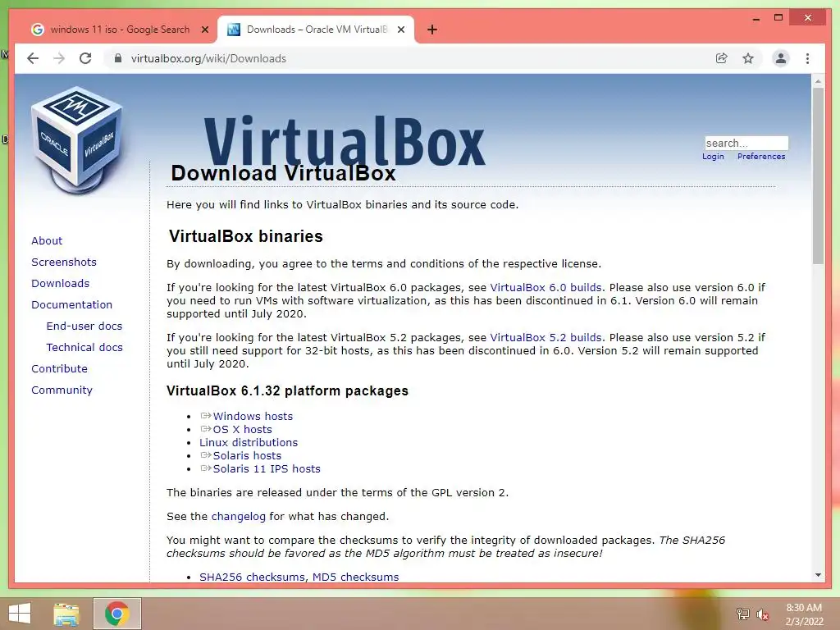The image size is (840, 630).
Task: Click the browser forward arrow
Action: pos(59,58)
